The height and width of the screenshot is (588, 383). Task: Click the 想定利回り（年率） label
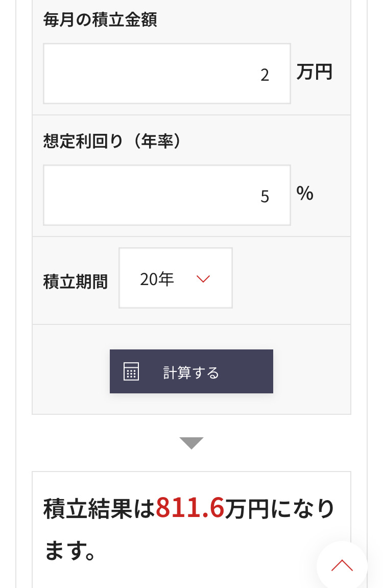(112, 142)
